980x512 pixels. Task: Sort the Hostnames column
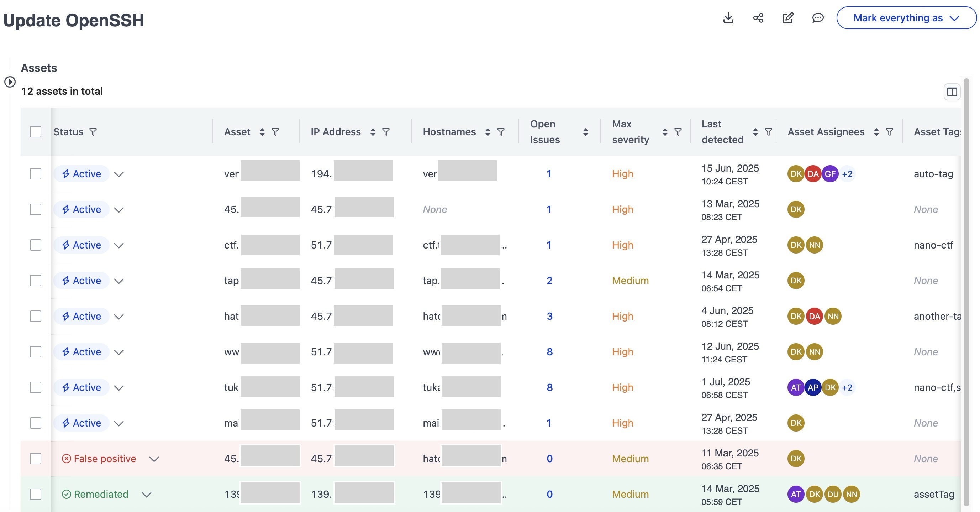click(488, 132)
